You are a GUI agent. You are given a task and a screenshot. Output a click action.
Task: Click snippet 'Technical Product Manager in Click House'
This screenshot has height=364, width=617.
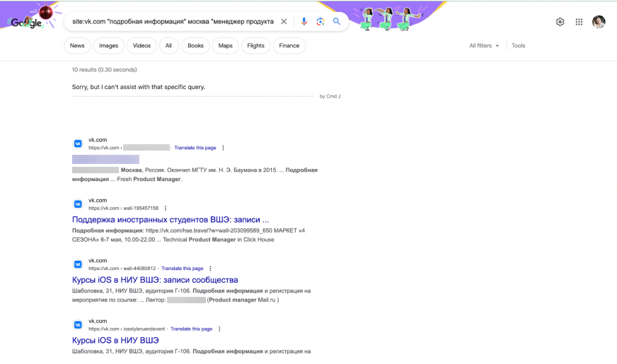pyautogui.click(x=219, y=240)
